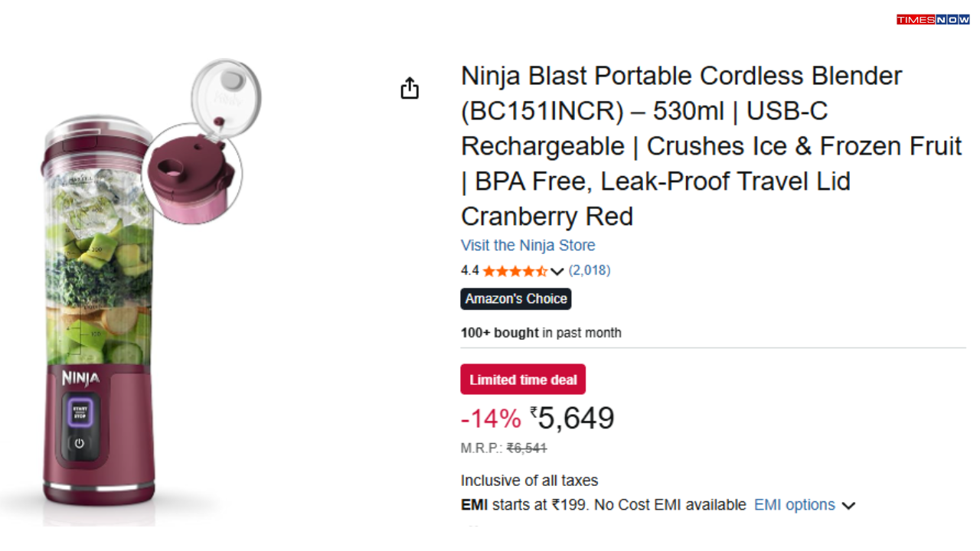Click the Times Now logo
The width and height of the screenshot is (980, 551).
click(x=933, y=19)
